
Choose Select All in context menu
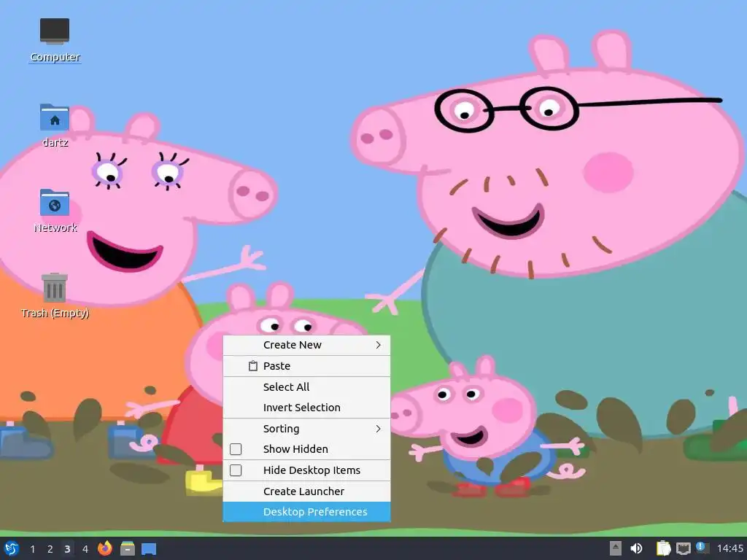307,386
